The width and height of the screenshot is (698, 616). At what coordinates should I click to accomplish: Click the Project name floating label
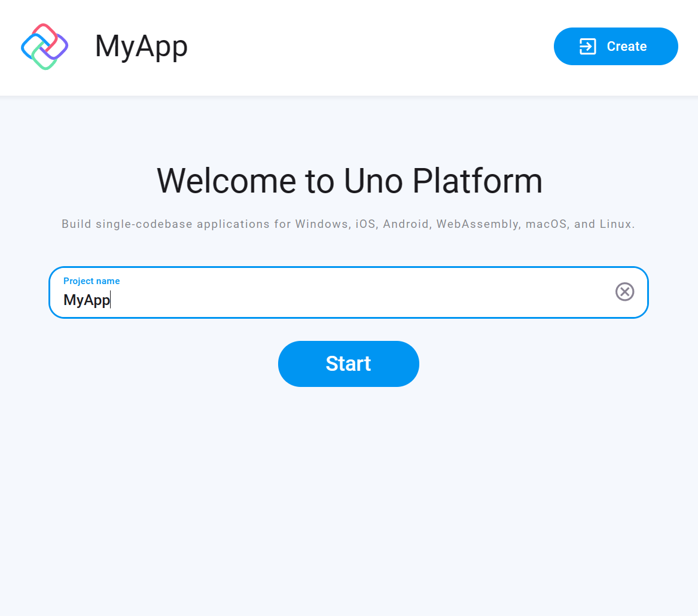(x=92, y=280)
